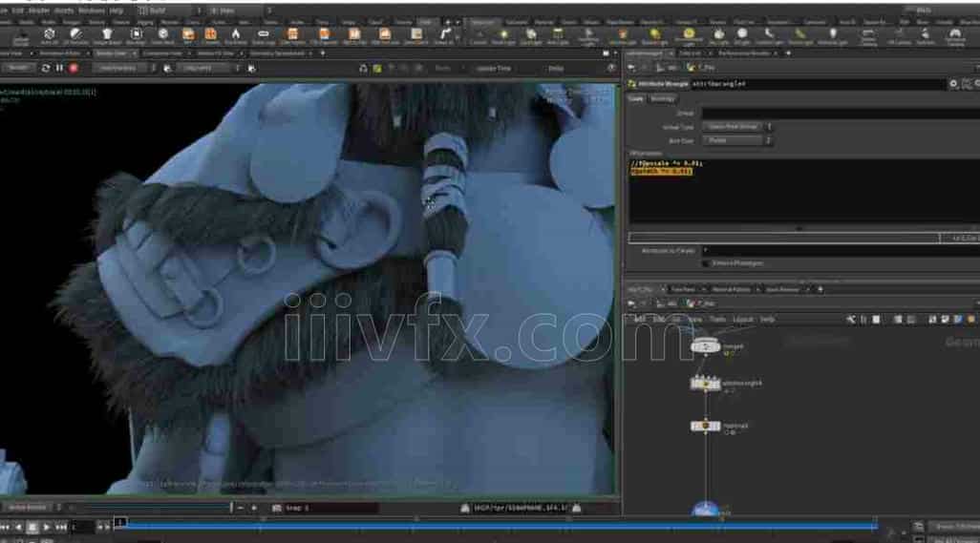
Task: Switch to the Asset Browser tab
Action: point(782,289)
